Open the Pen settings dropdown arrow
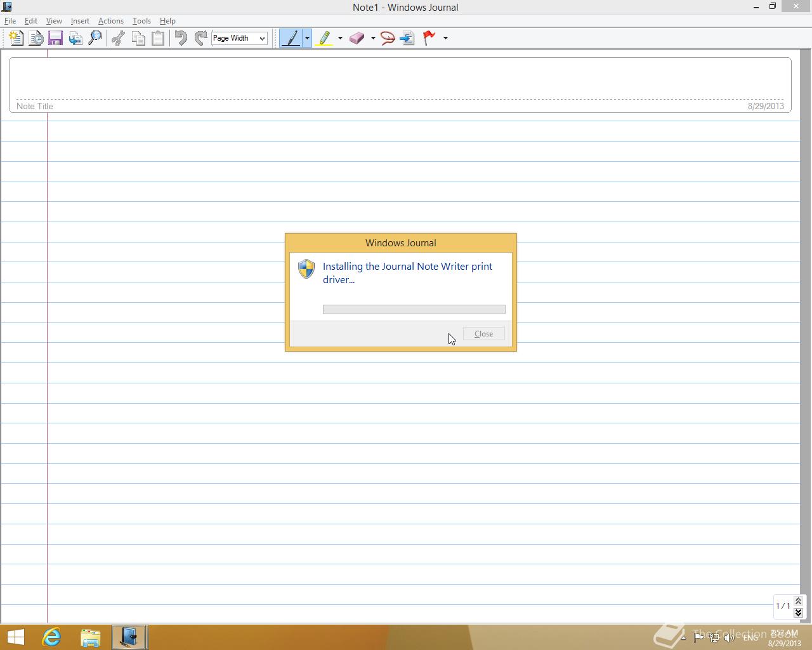This screenshot has width=812, height=650. [x=307, y=38]
